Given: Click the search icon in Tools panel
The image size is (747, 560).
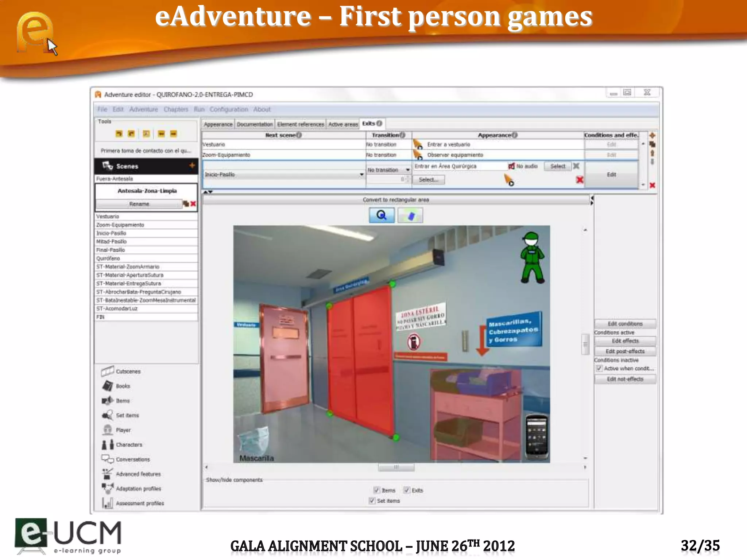Looking at the screenshot, I should point(146,134).
